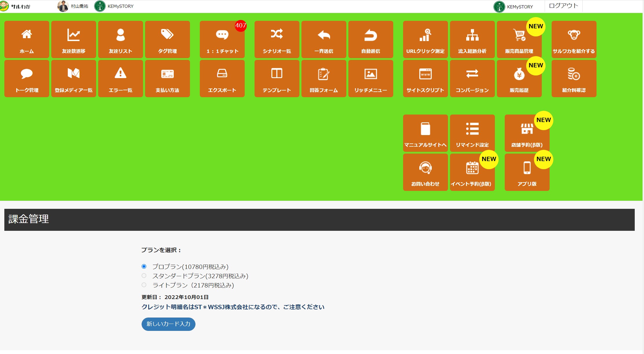The height and width of the screenshot is (354, 644).
Task: Open 販売履歴 money bag tile
Action: pyautogui.click(x=519, y=78)
